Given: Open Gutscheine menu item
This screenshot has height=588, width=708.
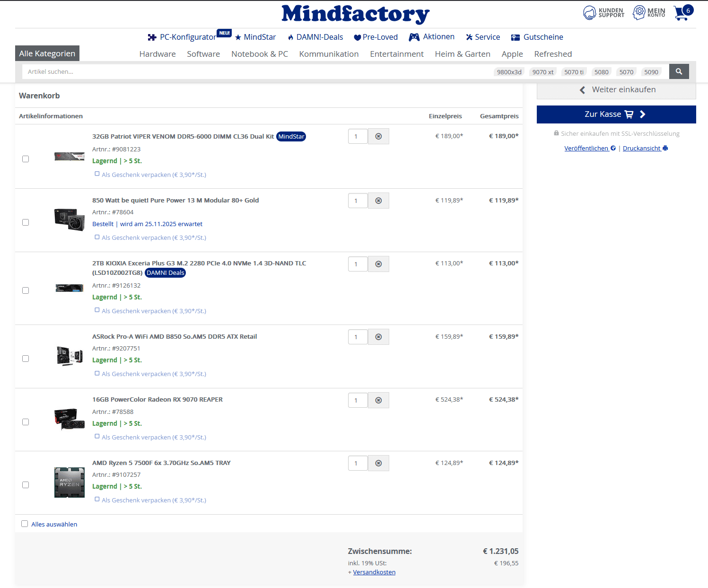Looking at the screenshot, I should tap(537, 37).
